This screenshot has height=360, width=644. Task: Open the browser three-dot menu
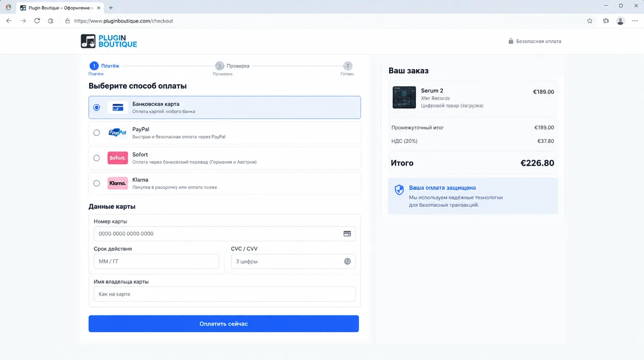point(635,21)
